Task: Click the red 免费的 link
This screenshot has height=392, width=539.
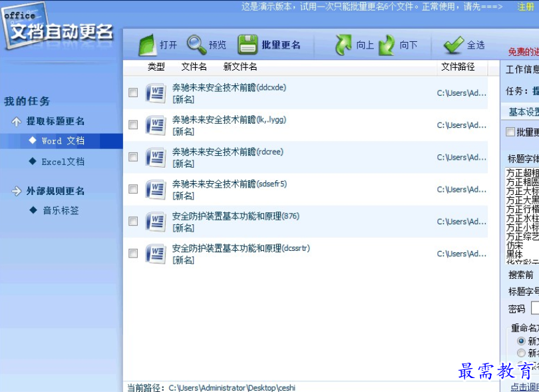Action: pyautogui.click(x=523, y=52)
